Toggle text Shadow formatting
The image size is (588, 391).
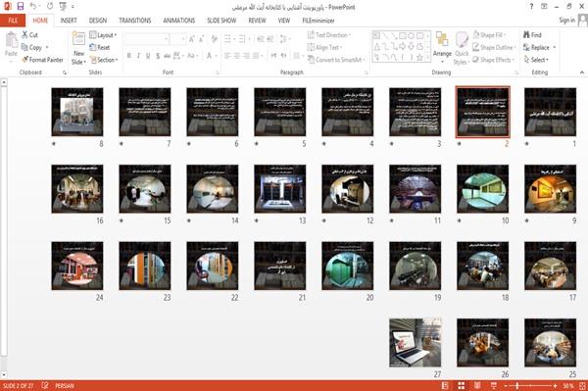coord(158,56)
